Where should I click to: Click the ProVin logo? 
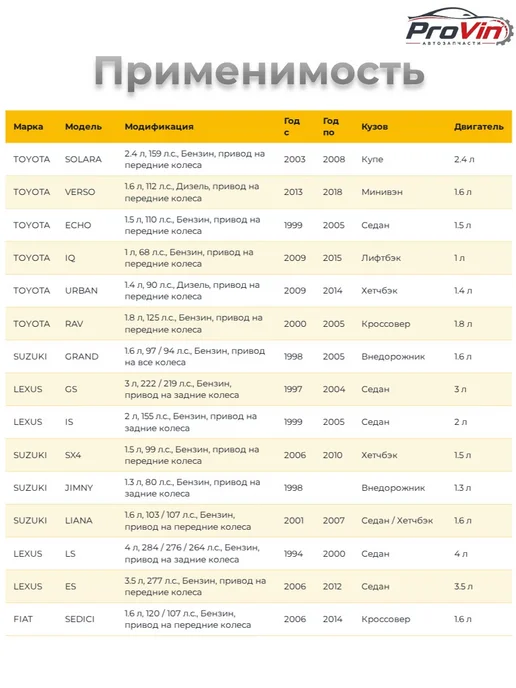[459, 29]
